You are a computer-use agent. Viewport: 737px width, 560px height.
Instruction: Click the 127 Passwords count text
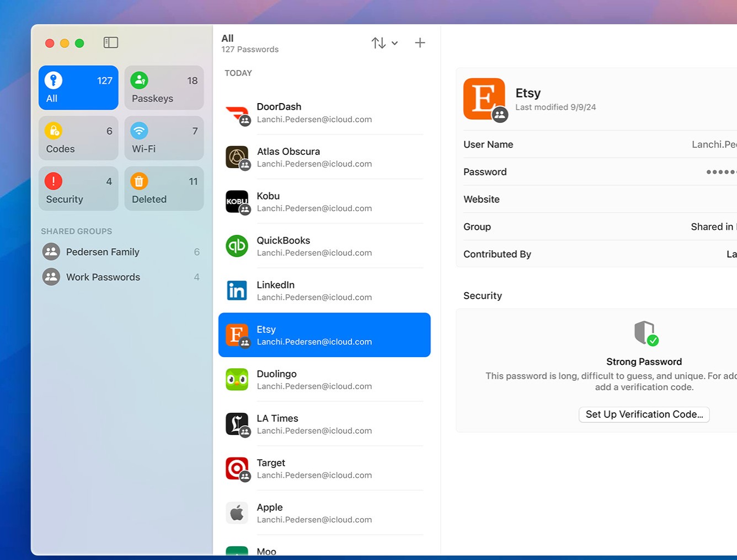250,50
